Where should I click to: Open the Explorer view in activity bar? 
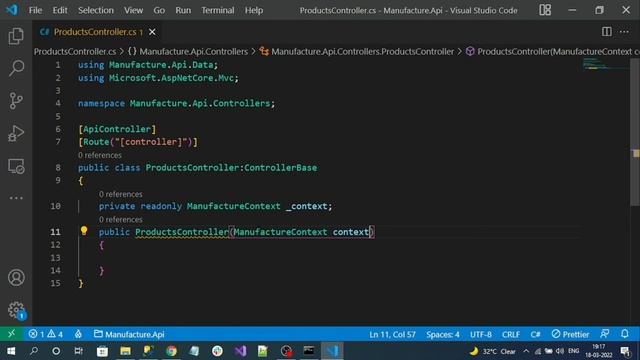coord(16,36)
